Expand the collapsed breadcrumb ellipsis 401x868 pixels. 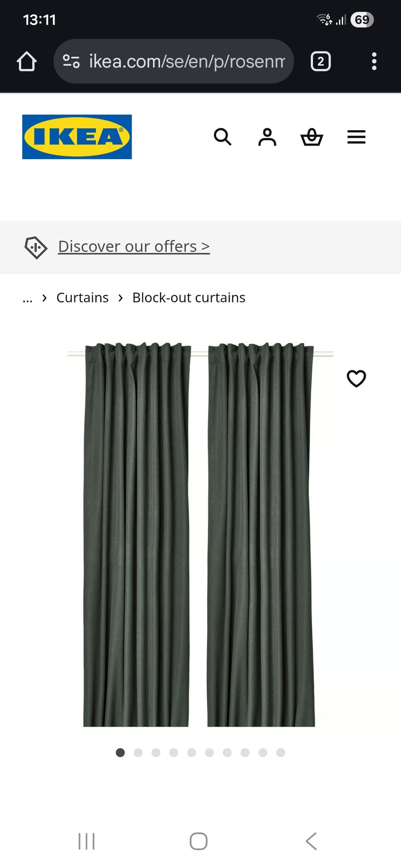[x=28, y=298]
